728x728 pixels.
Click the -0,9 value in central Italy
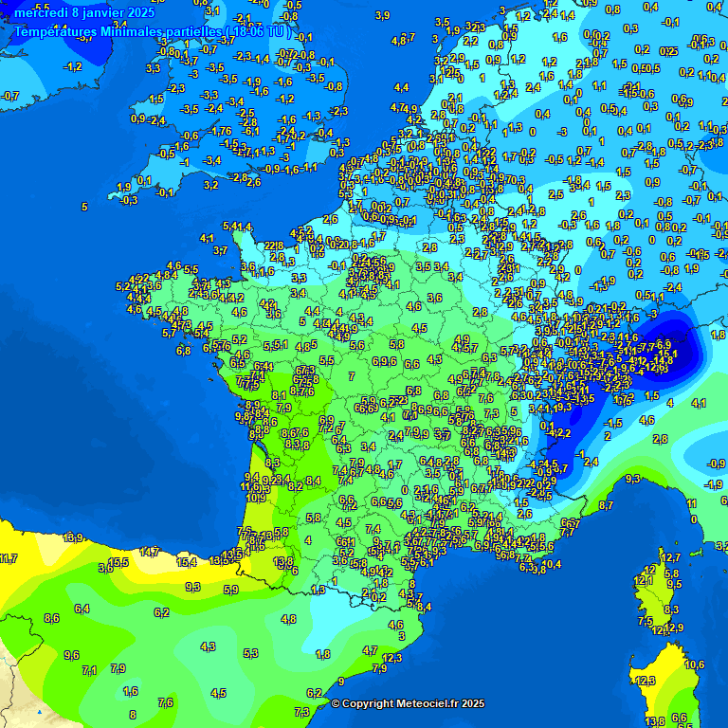716,464
